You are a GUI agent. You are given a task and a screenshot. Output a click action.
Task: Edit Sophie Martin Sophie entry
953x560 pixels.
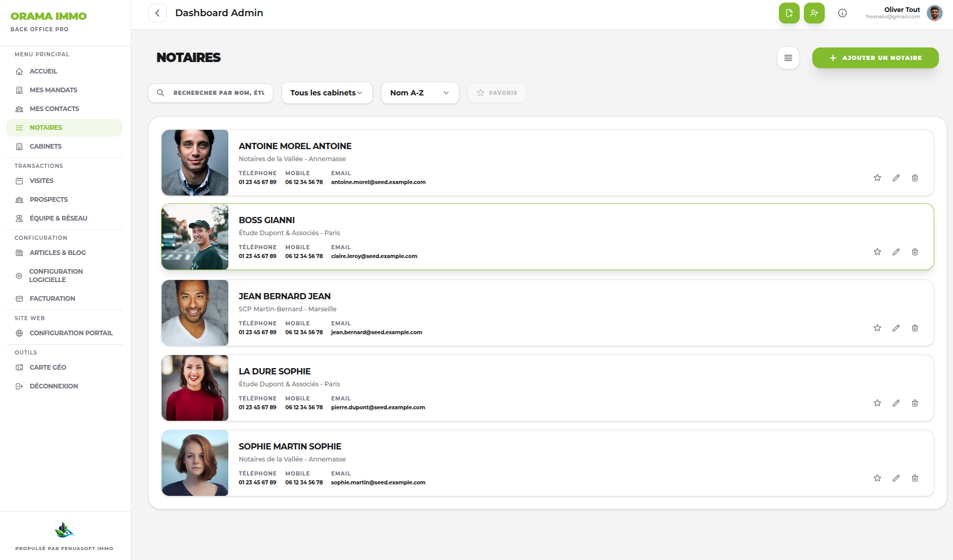(896, 478)
